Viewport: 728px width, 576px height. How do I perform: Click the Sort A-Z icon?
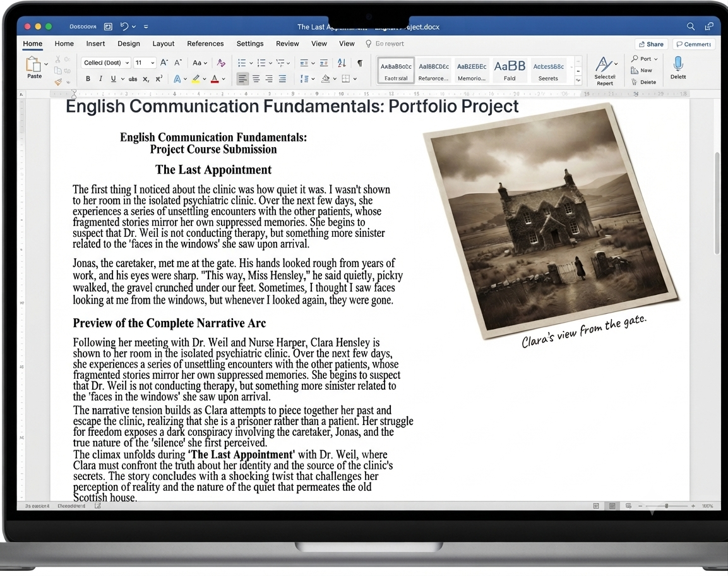[342, 63]
